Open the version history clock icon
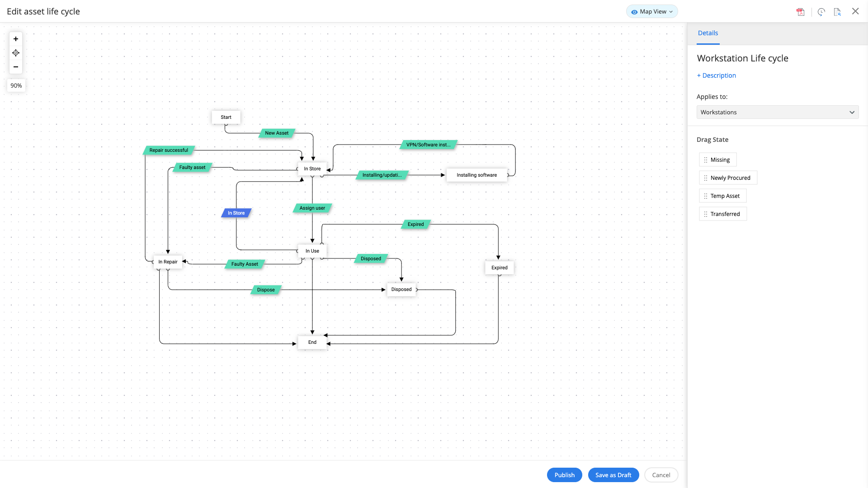The image size is (868, 488). pos(821,12)
